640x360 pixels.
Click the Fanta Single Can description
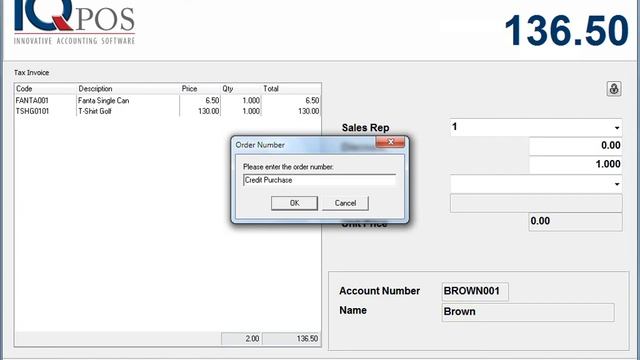[x=103, y=100]
